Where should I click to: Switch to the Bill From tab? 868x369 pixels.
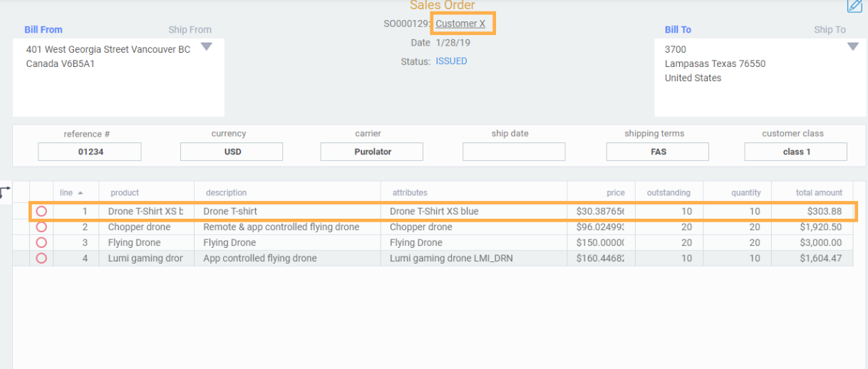(43, 30)
